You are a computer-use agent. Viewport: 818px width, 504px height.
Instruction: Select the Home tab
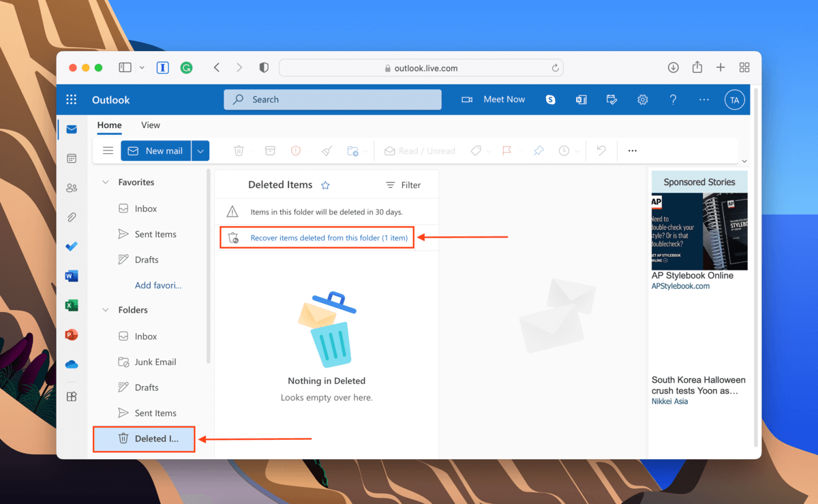(x=109, y=125)
